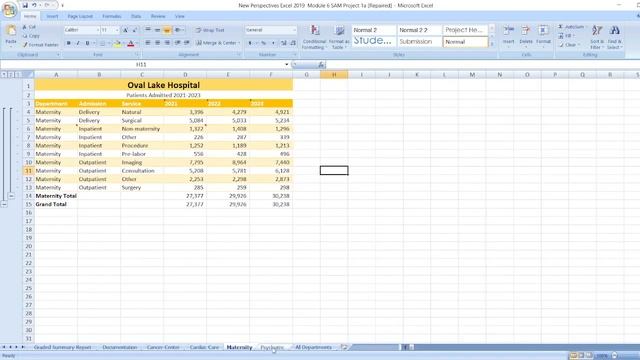Viewport: 640px width, 360px height.
Task: Open Sort & Filter menu
Action: (x=597, y=37)
